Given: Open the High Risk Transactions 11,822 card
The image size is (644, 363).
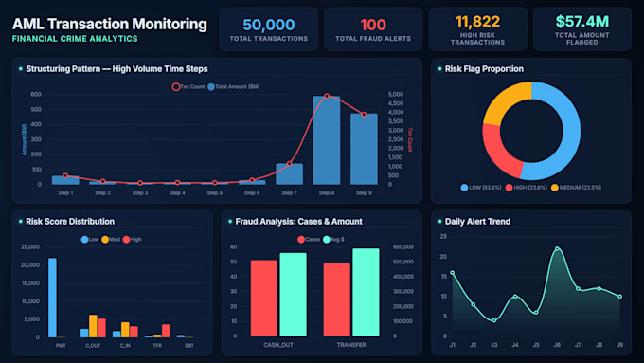Looking at the screenshot, I should (x=477, y=29).
